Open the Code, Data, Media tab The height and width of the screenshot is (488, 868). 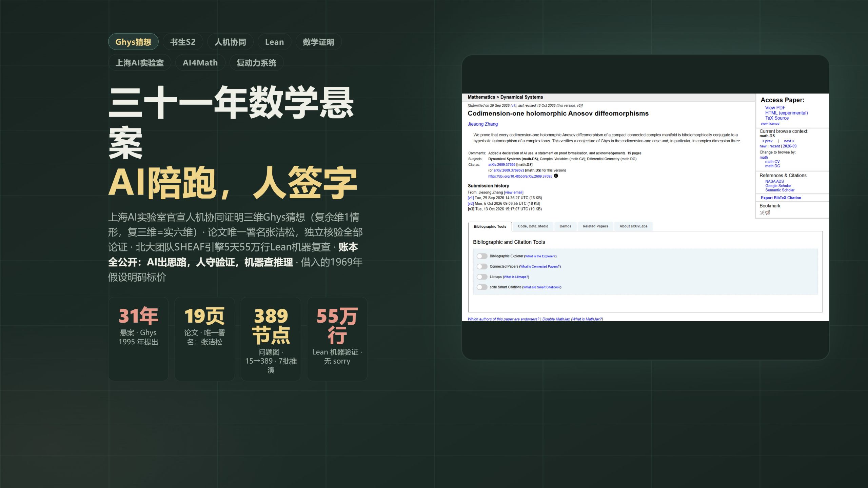(533, 226)
